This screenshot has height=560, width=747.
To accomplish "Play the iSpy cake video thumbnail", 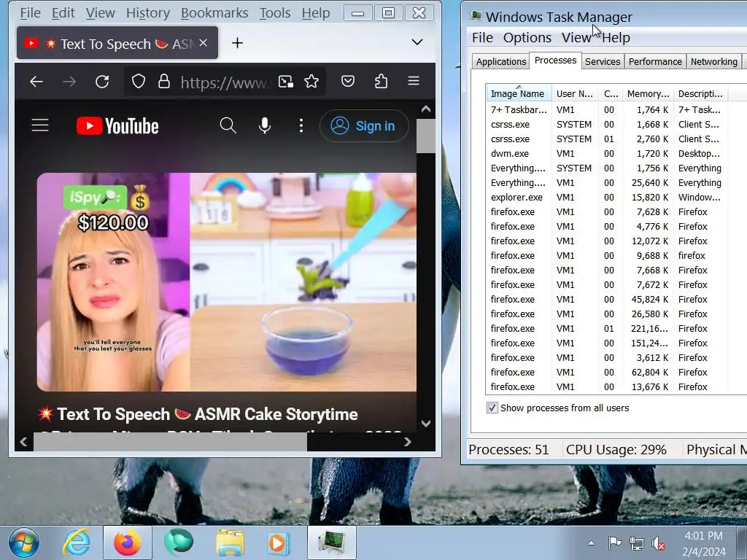I will [x=227, y=282].
